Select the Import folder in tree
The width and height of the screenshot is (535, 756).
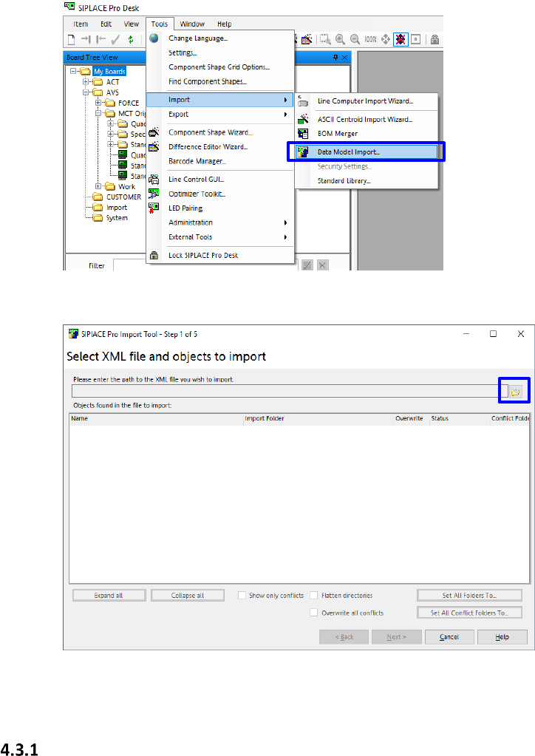[x=117, y=208]
